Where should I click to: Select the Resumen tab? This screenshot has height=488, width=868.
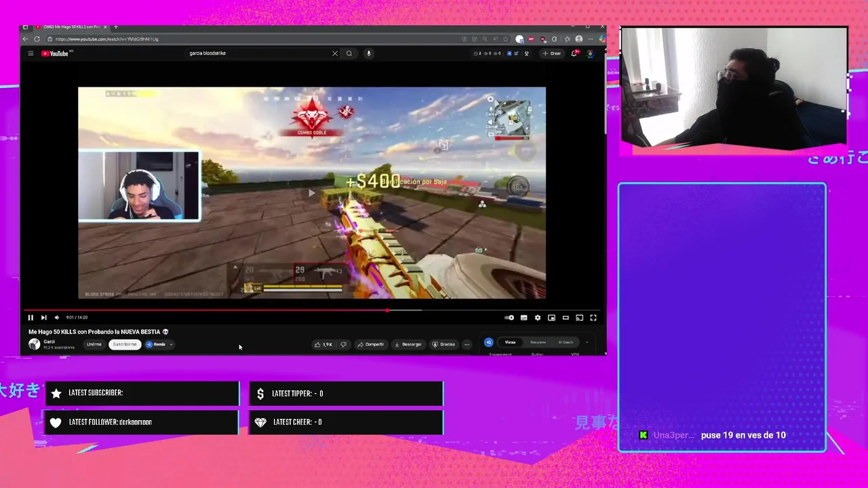click(x=538, y=342)
